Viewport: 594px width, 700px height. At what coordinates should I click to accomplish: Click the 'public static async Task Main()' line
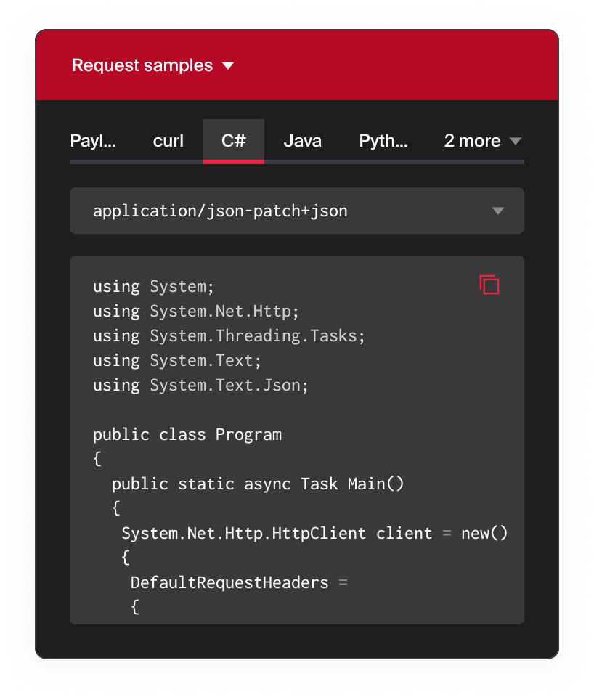(x=258, y=484)
